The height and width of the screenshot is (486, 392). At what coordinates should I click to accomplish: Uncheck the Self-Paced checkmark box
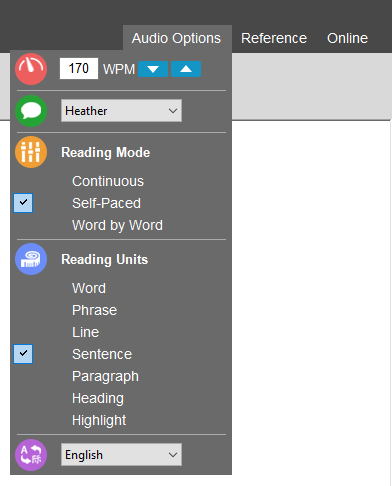[23, 203]
